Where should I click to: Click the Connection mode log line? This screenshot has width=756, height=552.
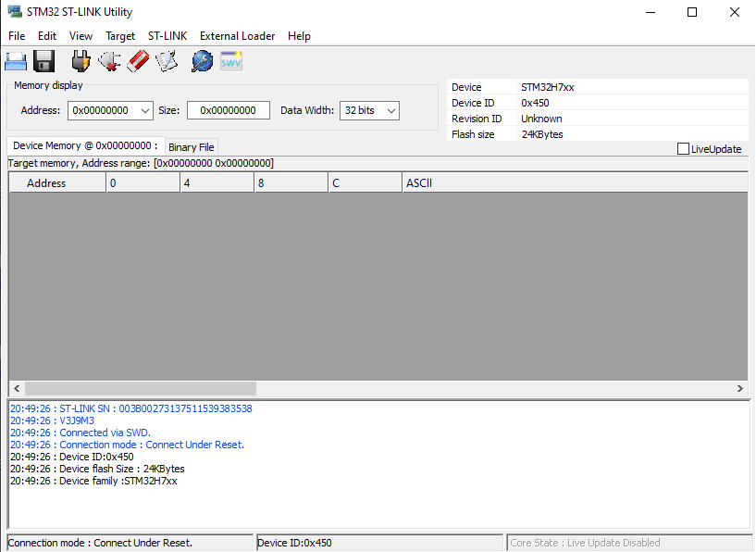point(128,445)
